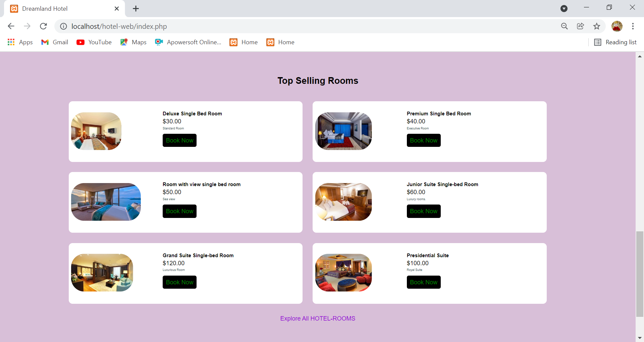Open Gmail from the bookmarks bar

tap(54, 42)
